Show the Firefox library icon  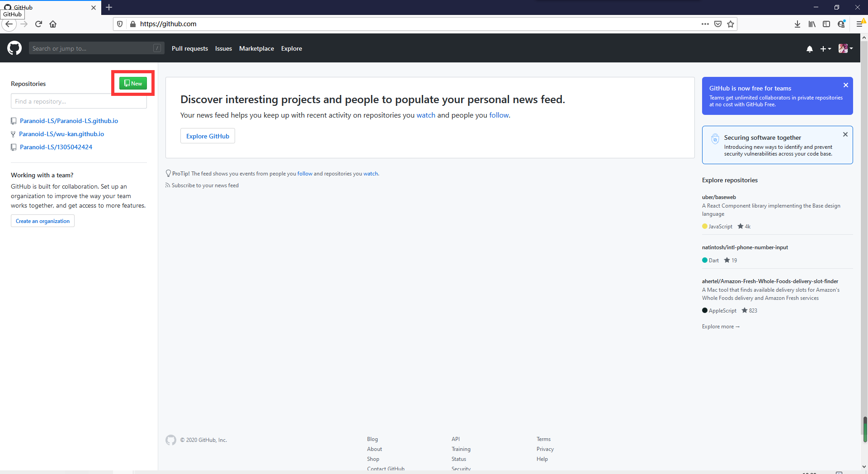point(812,24)
